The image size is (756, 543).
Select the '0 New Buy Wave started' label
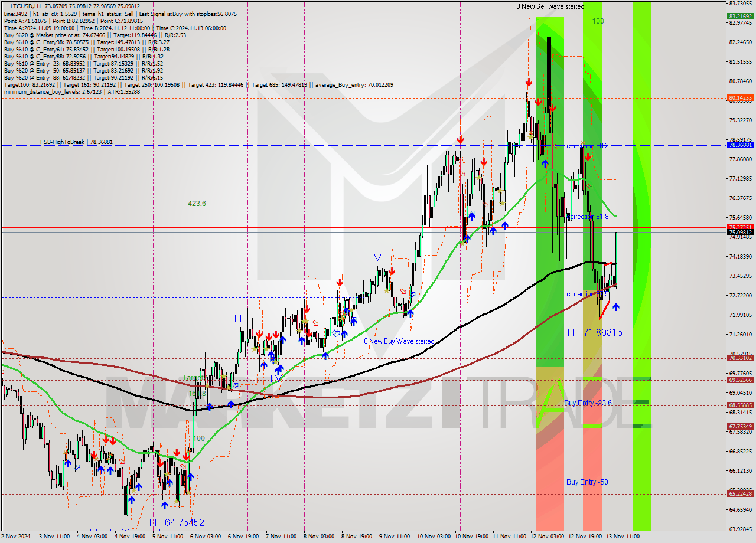[399, 341]
